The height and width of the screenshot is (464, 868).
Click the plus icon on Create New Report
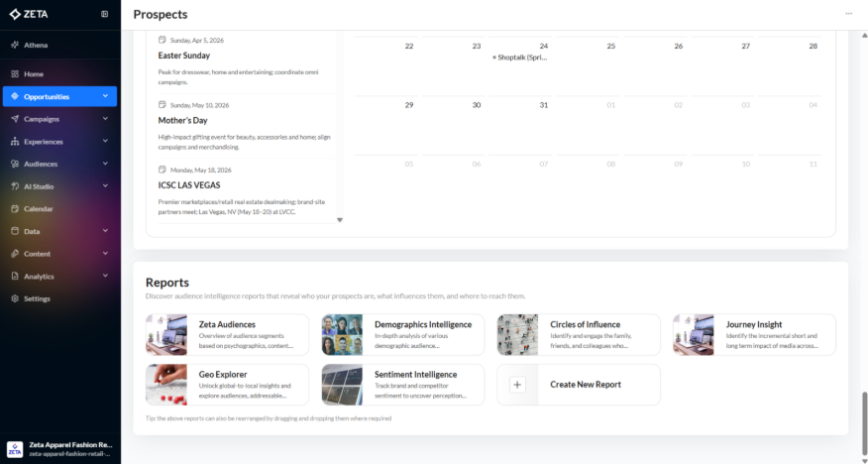pyautogui.click(x=517, y=385)
